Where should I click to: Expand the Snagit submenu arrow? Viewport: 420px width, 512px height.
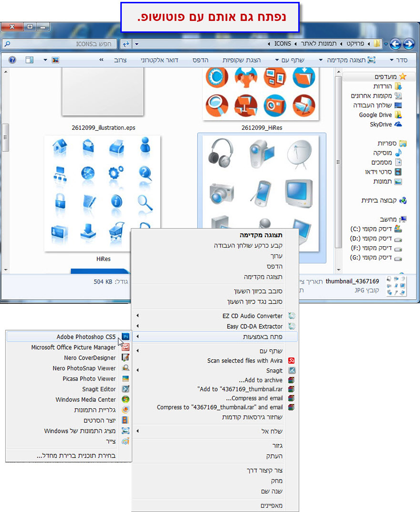(137, 370)
